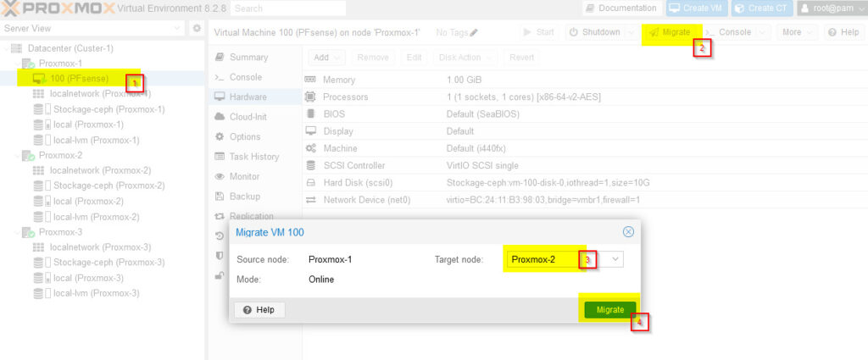Image resolution: width=868 pixels, height=360 pixels.
Task: Expand the Shutdown dropdown arrow
Action: coord(632,32)
